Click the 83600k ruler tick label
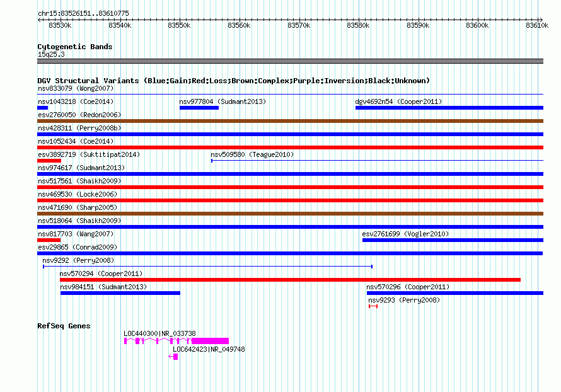 coord(477,25)
